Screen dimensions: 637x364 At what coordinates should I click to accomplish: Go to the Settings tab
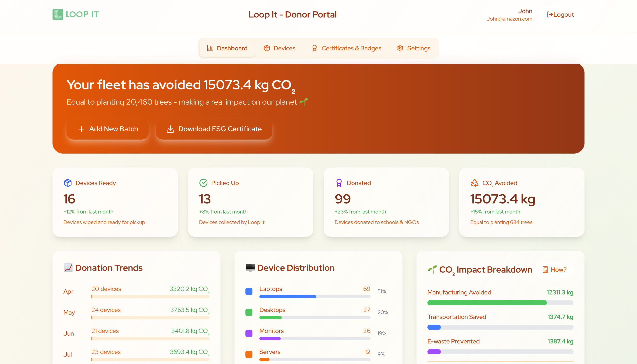pyautogui.click(x=414, y=48)
